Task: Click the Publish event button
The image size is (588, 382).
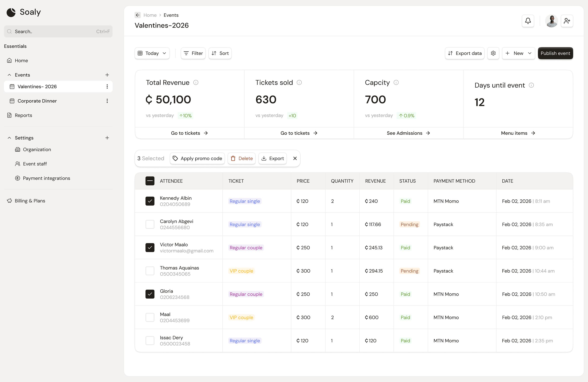Action: coord(555,53)
